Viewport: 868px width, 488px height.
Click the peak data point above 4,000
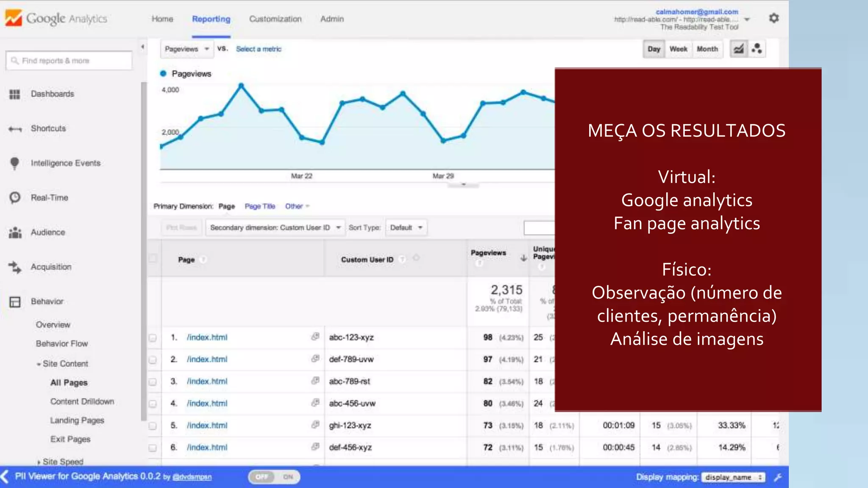(x=241, y=86)
